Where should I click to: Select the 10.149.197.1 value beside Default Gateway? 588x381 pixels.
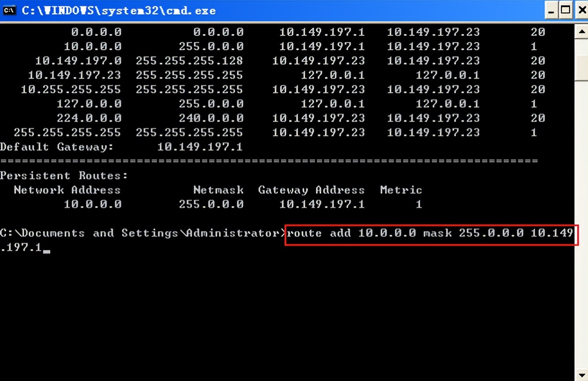pos(200,147)
